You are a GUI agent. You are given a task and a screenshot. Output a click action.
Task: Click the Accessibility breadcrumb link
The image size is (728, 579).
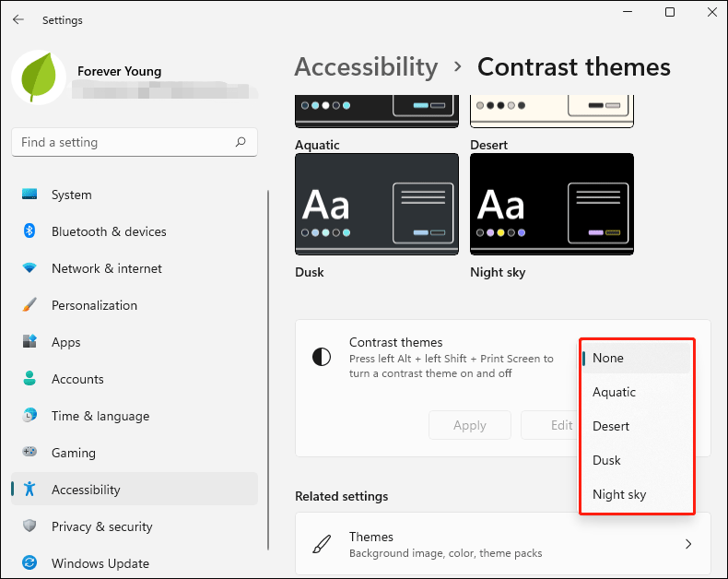coord(366,67)
